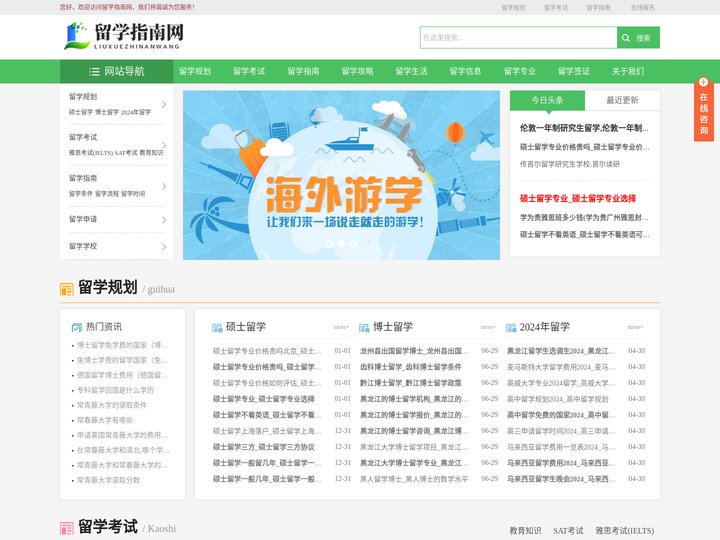Open 教育知识 sub-tab in 留学考试 section
Screen dimensions: 720x540
(525, 530)
